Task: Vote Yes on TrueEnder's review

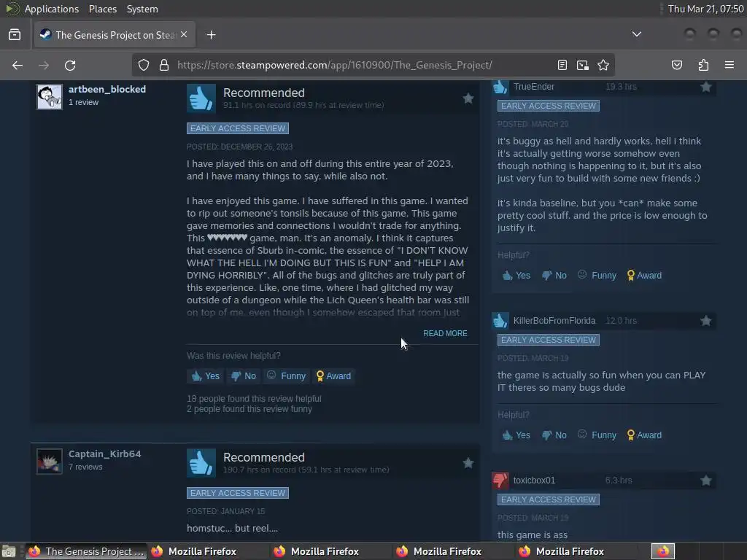Action: tap(516, 276)
